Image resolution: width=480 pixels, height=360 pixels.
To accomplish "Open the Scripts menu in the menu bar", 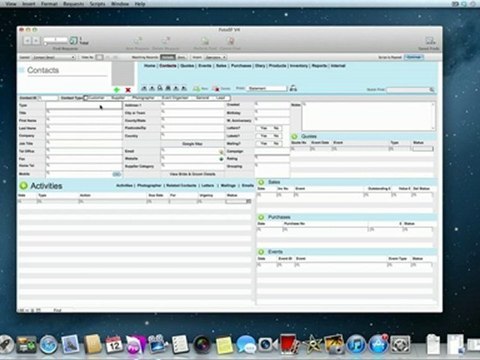I will (x=97, y=4).
